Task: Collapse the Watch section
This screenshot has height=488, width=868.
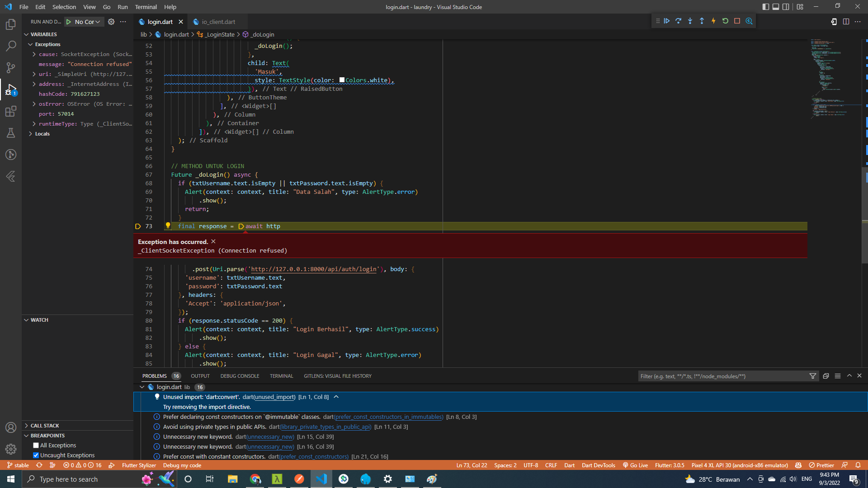Action: tap(26, 320)
